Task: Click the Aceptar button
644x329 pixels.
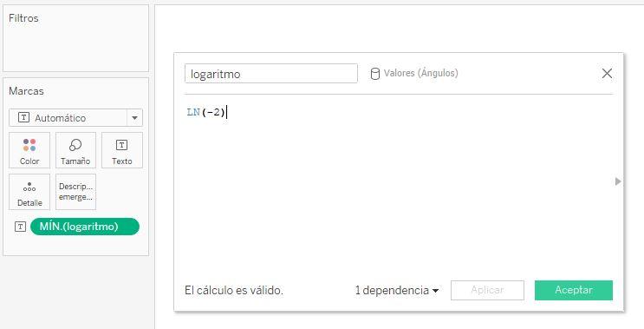Action: 573,290
